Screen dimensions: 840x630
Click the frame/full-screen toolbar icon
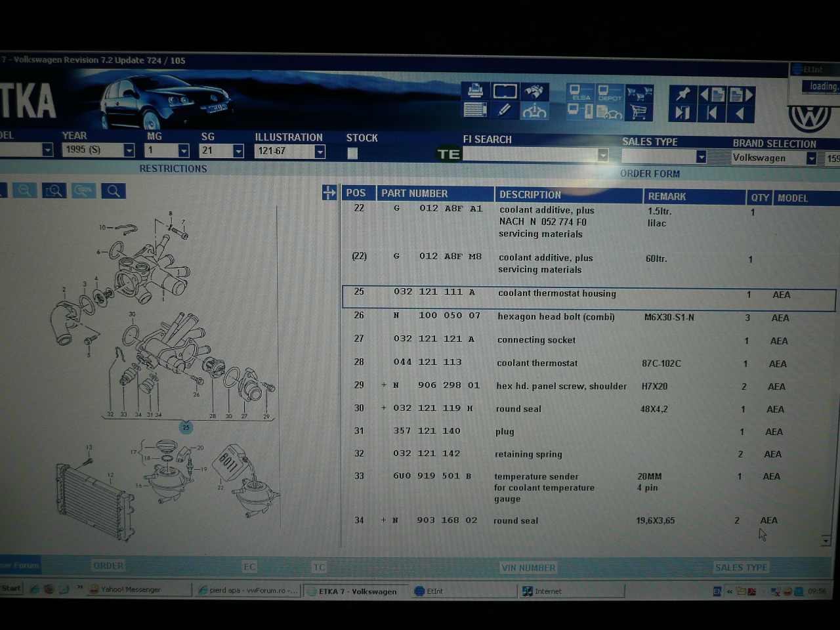[505, 91]
